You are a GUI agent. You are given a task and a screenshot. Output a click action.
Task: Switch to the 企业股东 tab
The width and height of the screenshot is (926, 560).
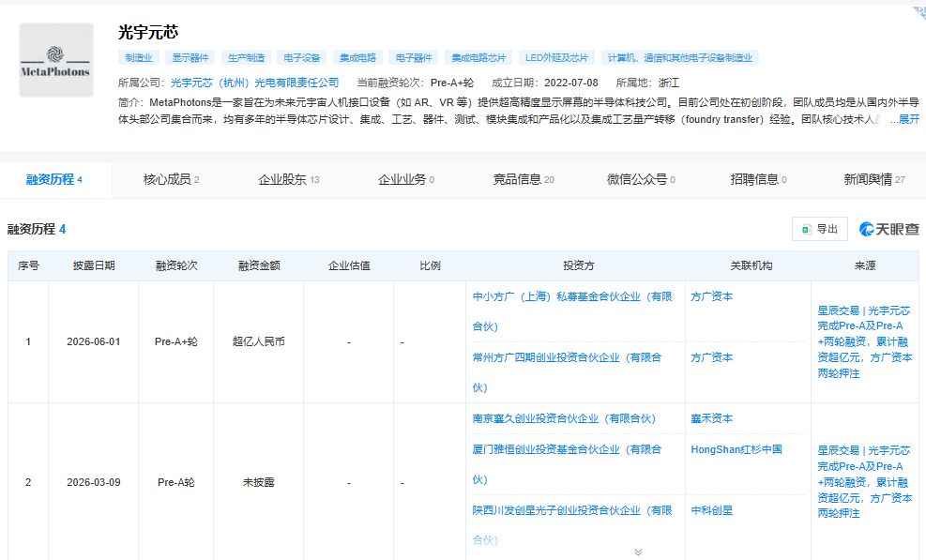pos(289,179)
